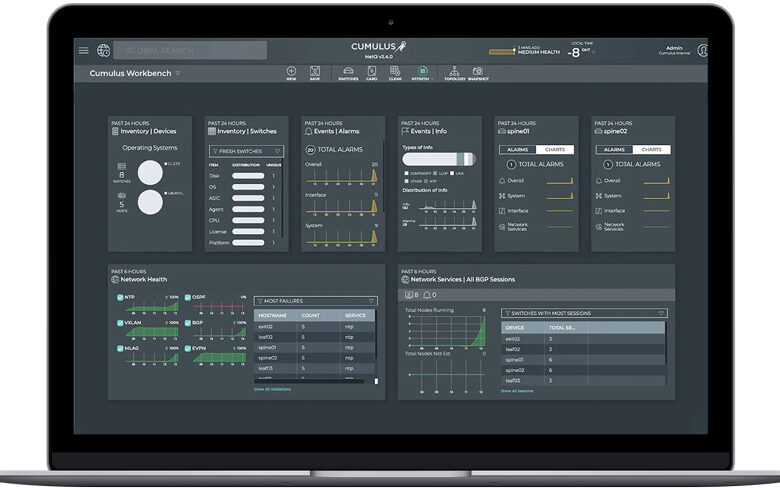Click the Disk distribution bar
The width and height of the screenshot is (780, 490).
click(x=248, y=176)
